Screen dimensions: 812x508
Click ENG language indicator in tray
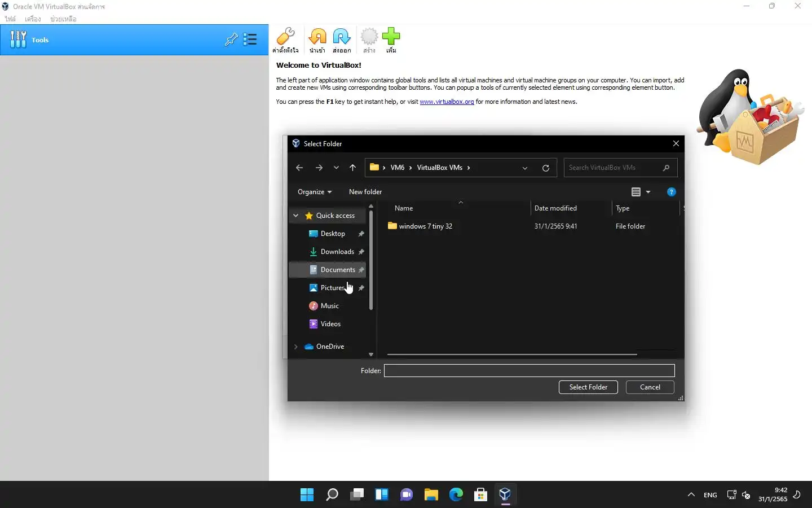[710, 495]
